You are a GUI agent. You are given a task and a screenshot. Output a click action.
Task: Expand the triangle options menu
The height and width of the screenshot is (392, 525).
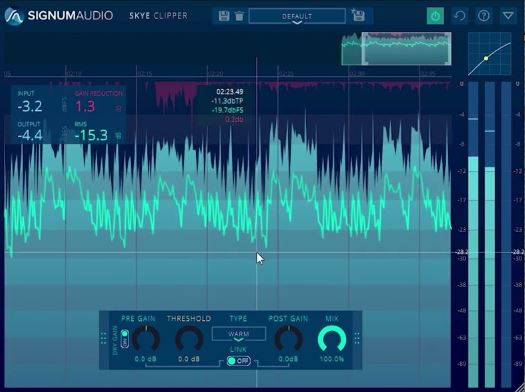(508, 16)
